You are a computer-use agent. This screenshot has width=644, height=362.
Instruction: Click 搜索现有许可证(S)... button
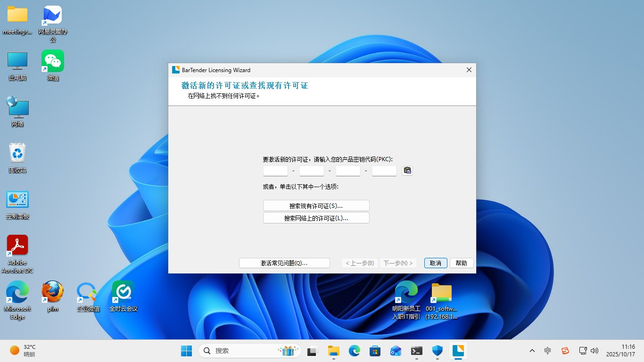tap(316, 206)
